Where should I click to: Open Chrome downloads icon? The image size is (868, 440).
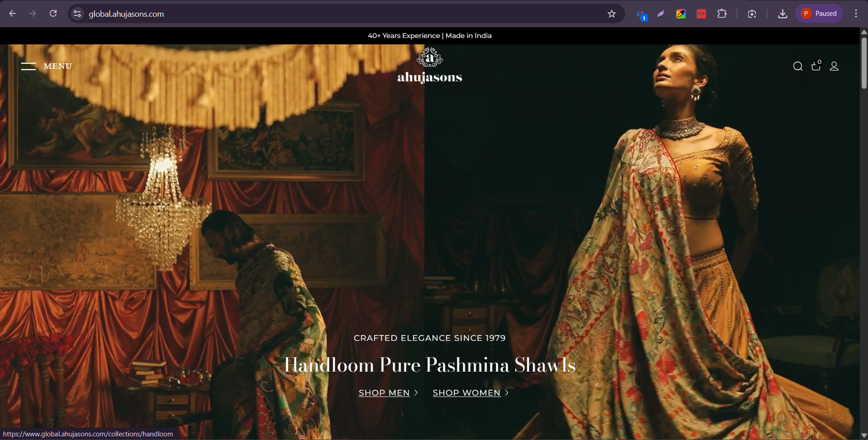pos(783,14)
